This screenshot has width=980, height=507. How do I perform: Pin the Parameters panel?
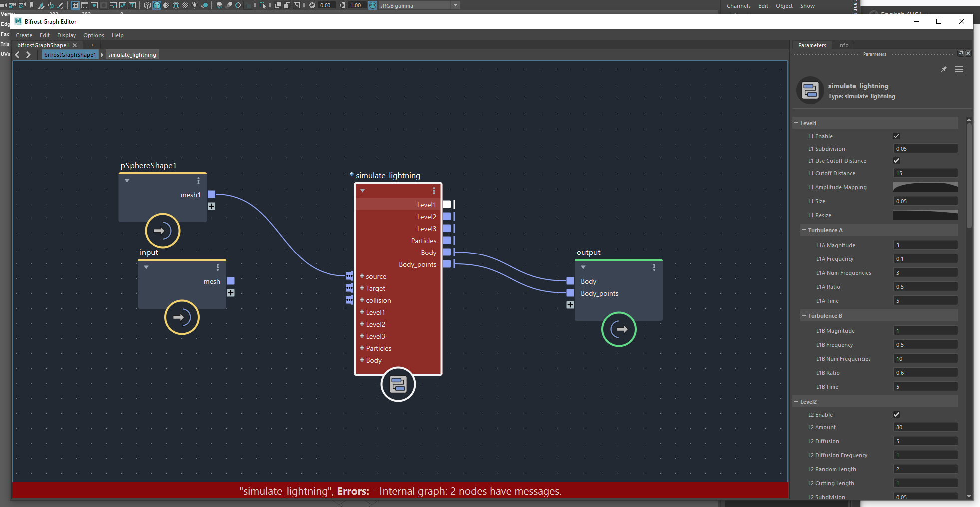pos(943,69)
